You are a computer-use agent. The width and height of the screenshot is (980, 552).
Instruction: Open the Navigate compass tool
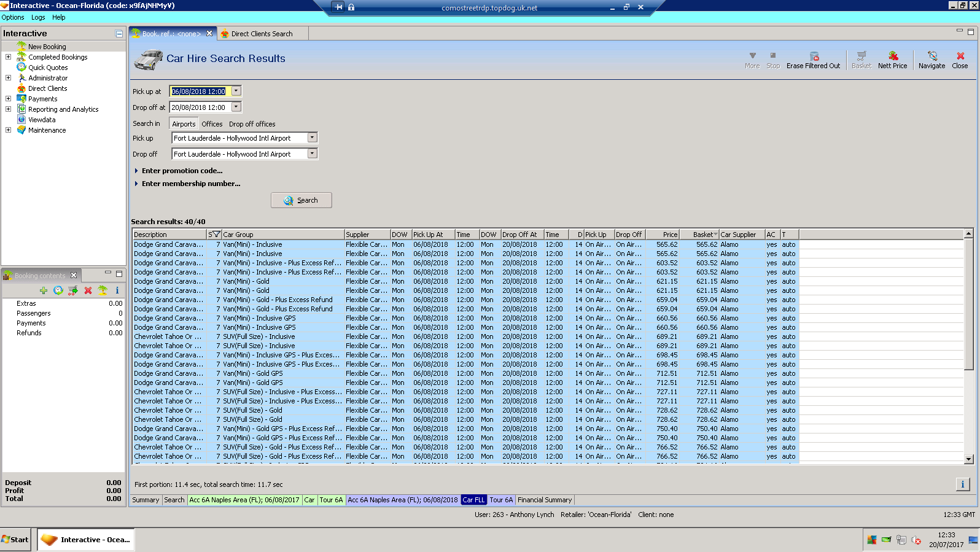(x=932, y=56)
